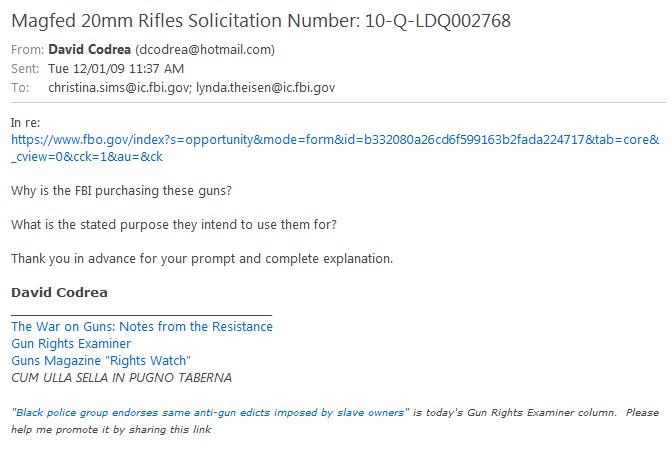This screenshot has height=455, width=672.
Task: Click the CUM ULLA SELLA motto text
Action: (x=121, y=377)
